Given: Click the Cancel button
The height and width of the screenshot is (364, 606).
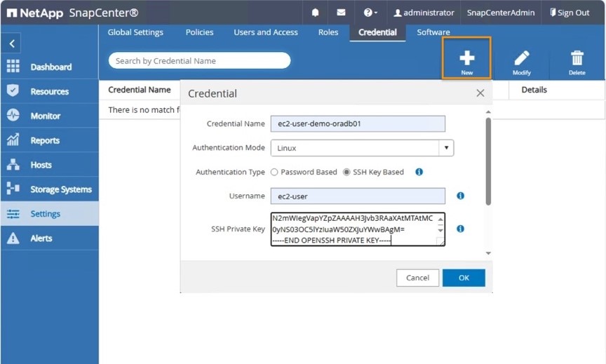Looking at the screenshot, I should tap(417, 278).
